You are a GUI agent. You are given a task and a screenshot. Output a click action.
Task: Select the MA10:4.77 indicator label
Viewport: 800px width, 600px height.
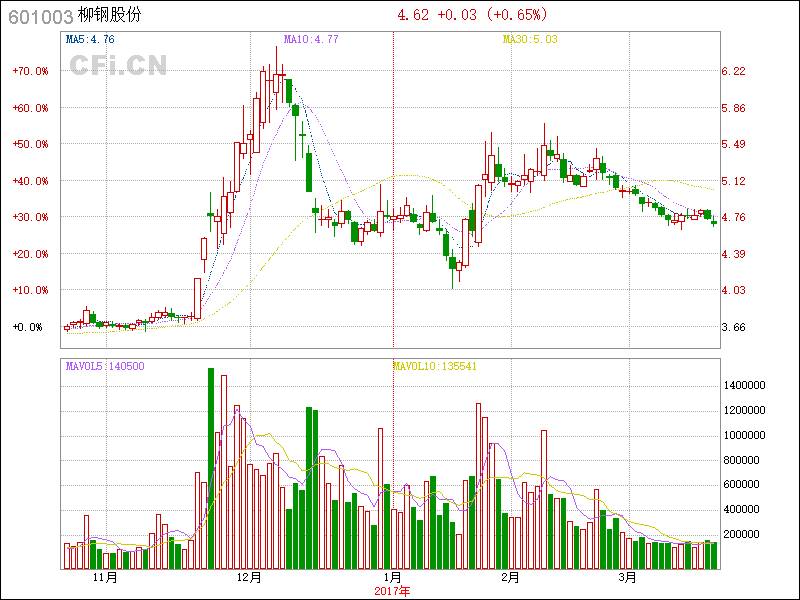coord(311,40)
